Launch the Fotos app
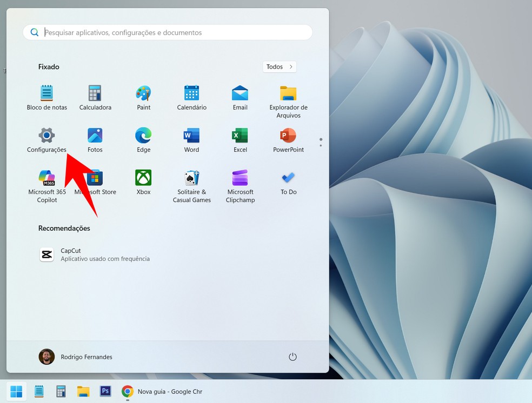Image resolution: width=532 pixels, height=403 pixels. point(95,140)
